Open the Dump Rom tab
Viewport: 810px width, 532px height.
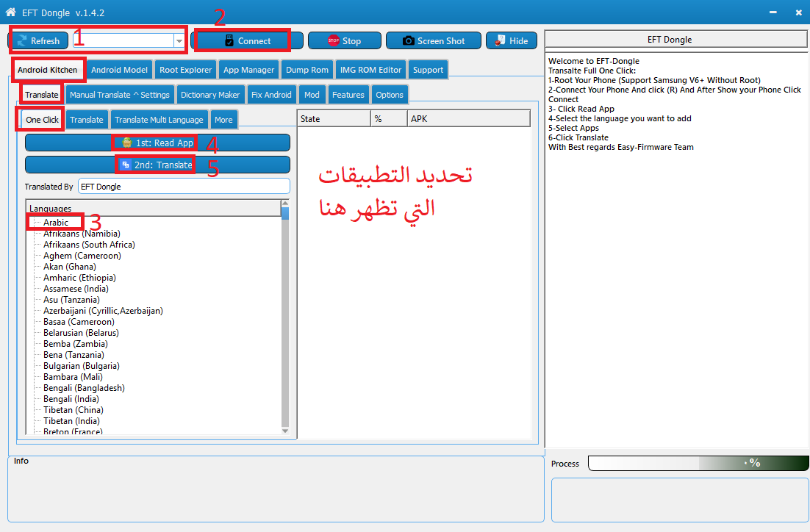307,70
